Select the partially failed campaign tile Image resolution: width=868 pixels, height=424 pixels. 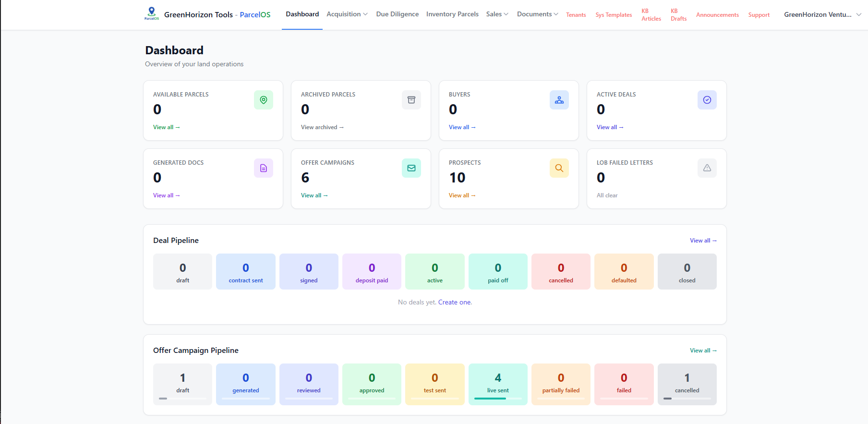tap(561, 384)
